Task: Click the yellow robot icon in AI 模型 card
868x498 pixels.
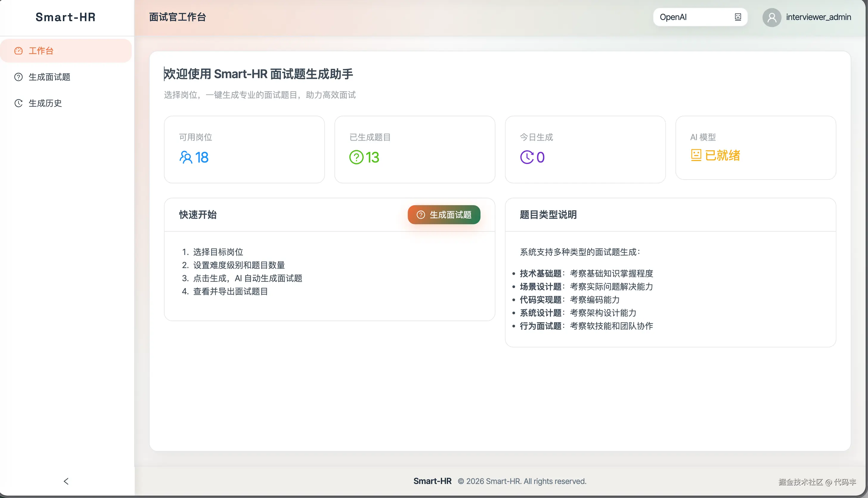Action: (x=696, y=155)
